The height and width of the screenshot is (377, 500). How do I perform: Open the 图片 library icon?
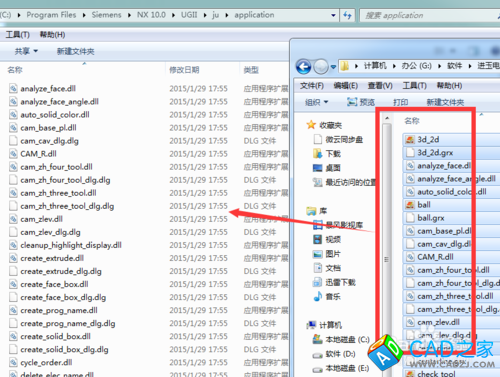pyautogui.click(x=317, y=254)
